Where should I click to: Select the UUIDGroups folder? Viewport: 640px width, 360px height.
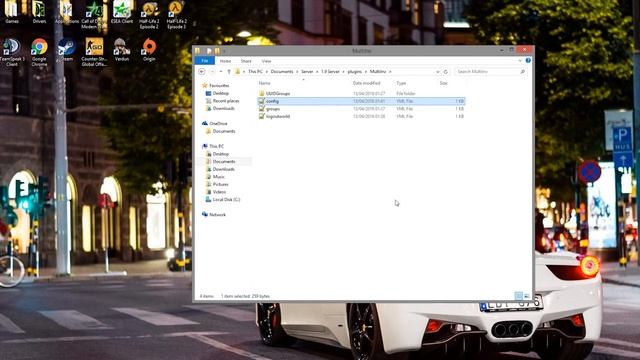(361, 93)
